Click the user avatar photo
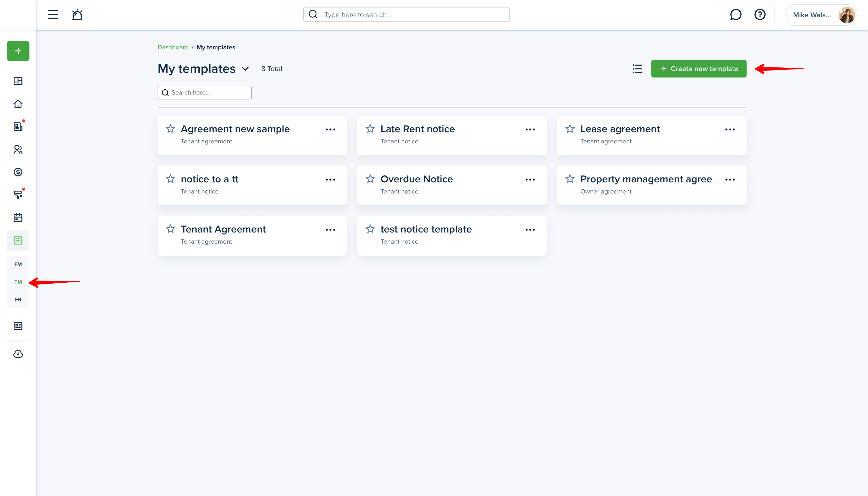 846,15
